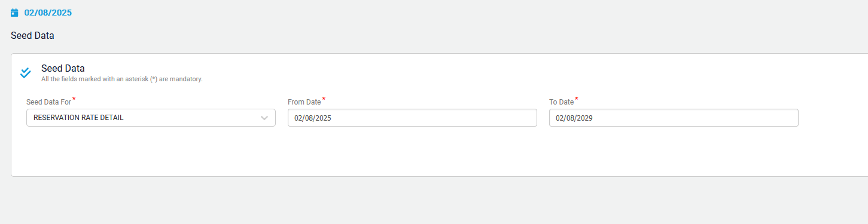Click the blue 02/08/2025 date at the top
The width and height of the screenshot is (868, 224).
coord(48,13)
